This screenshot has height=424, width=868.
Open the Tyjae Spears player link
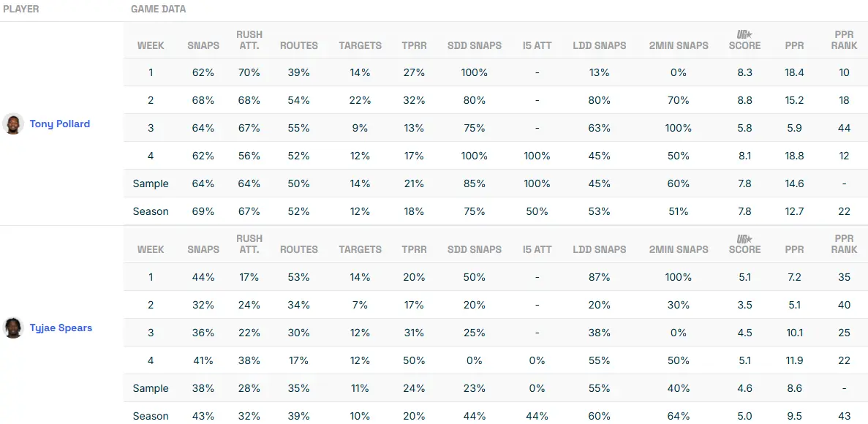coord(61,328)
